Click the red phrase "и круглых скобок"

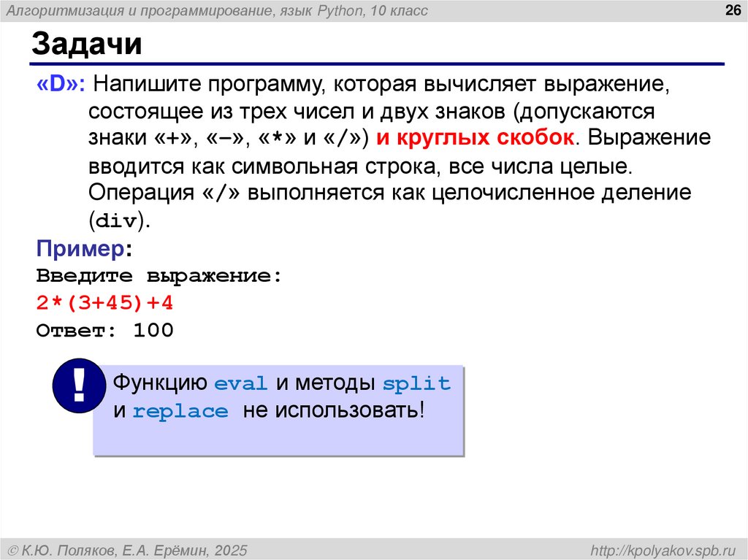click(x=475, y=137)
